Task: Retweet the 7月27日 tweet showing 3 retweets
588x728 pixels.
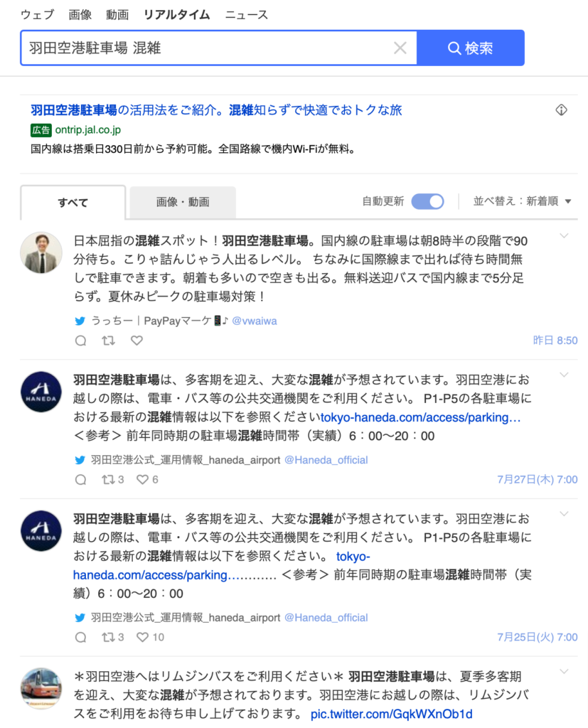Action: pyautogui.click(x=113, y=480)
